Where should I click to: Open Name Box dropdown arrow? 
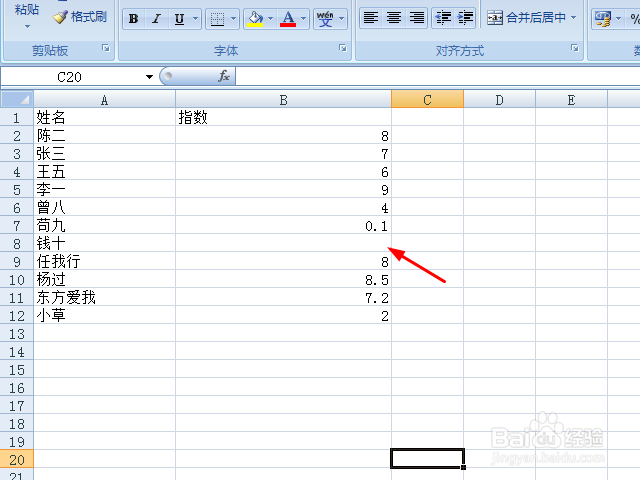[149, 77]
